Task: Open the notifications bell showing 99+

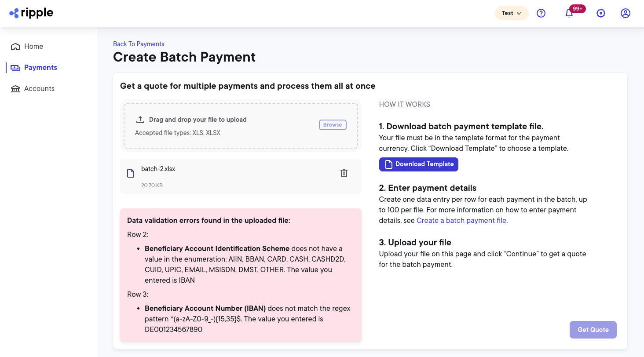Action: (569, 14)
